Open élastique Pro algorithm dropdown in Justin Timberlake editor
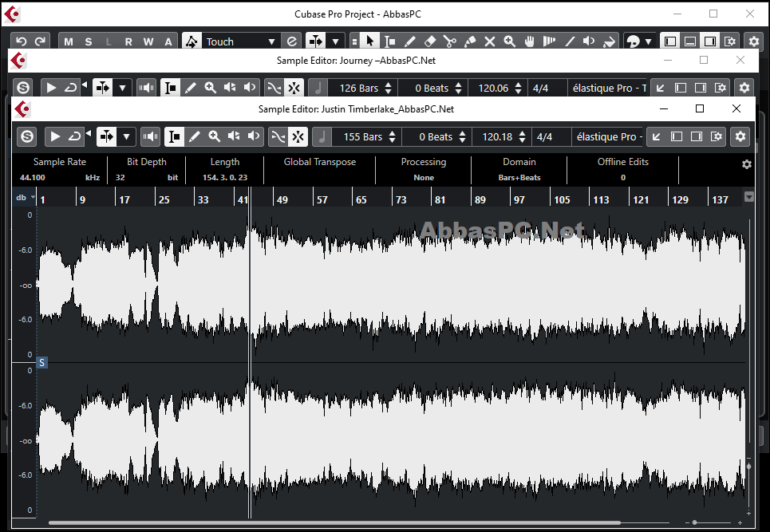 (x=609, y=137)
